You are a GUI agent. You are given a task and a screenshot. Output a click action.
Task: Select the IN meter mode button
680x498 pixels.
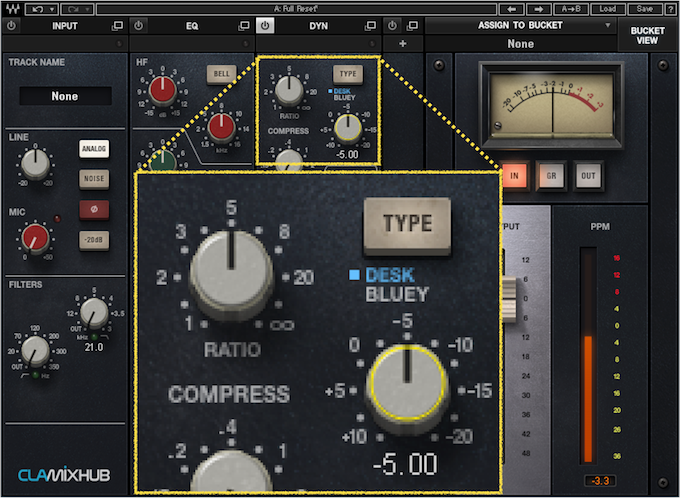(x=514, y=176)
